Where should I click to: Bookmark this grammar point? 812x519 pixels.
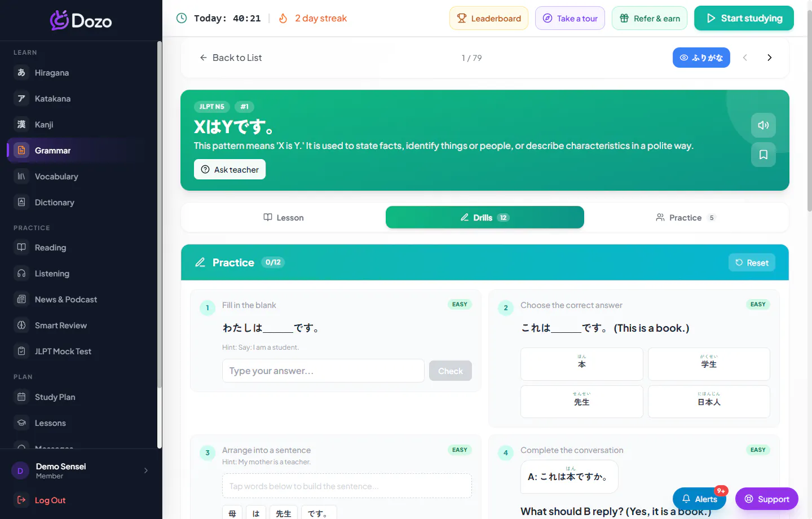(764, 155)
